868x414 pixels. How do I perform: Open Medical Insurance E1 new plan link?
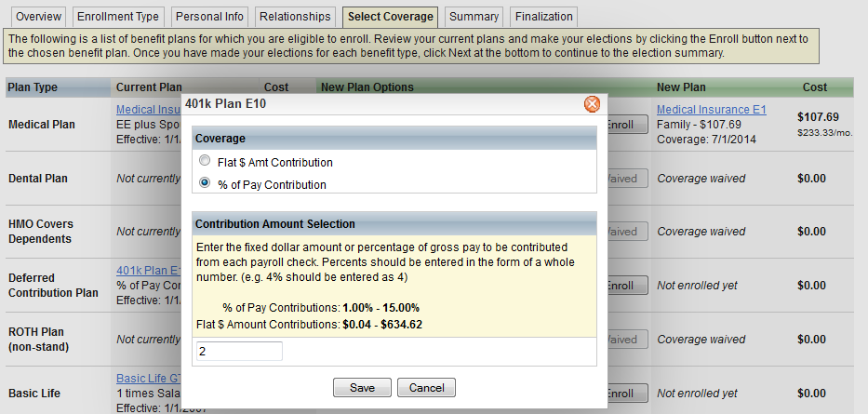coord(711,110)
